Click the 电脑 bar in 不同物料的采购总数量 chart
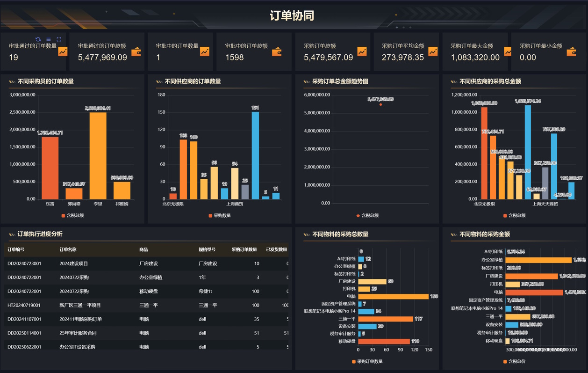The height and width of the screenshot is (373, 588). [x=393, y=296]
